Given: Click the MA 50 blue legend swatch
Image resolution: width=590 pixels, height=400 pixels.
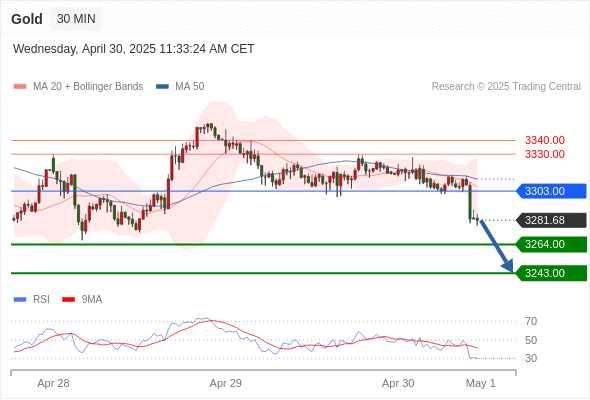Looking at the screenshot, I should pyautogui.click(x=162, y=87).
